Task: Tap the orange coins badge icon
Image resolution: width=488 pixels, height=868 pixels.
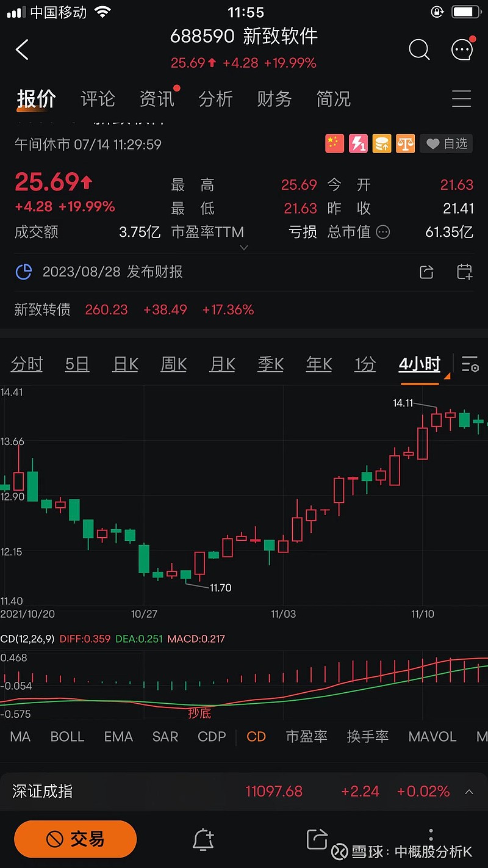Action: pos(382,144)
